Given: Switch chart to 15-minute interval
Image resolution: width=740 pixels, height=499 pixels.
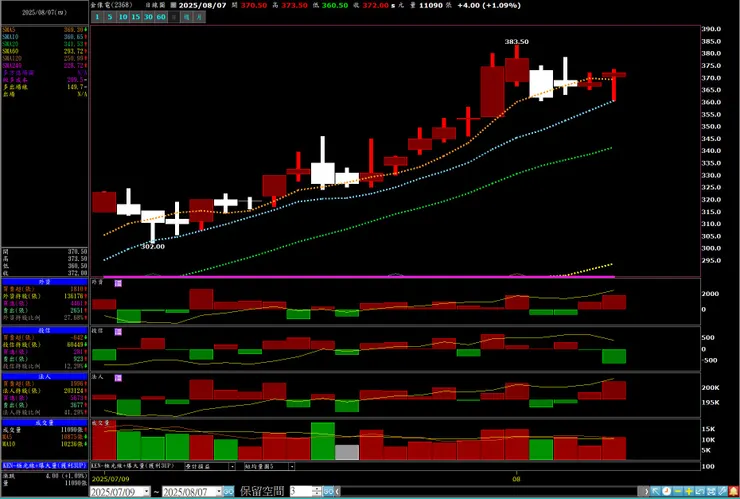Looking at the screenshot, I should pyautogui.click(x=135, y=17).
